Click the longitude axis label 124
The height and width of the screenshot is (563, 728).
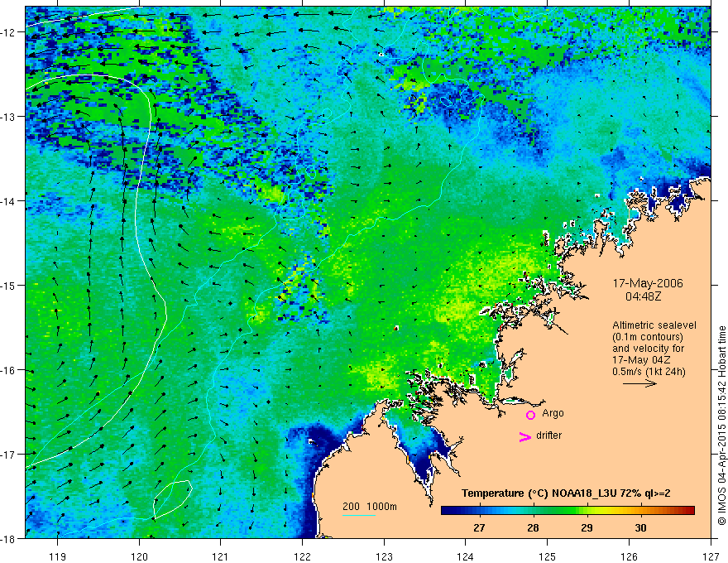(466, 556)
